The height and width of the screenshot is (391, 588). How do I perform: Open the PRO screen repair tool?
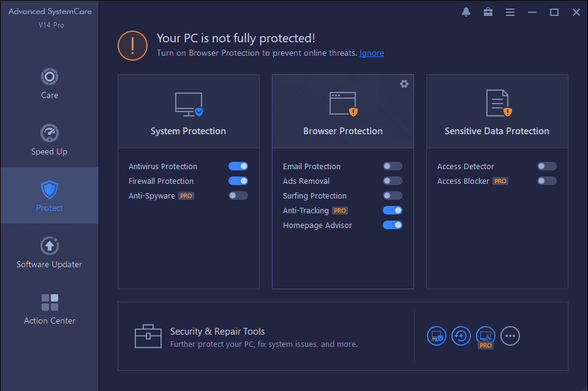coord(486,336)
